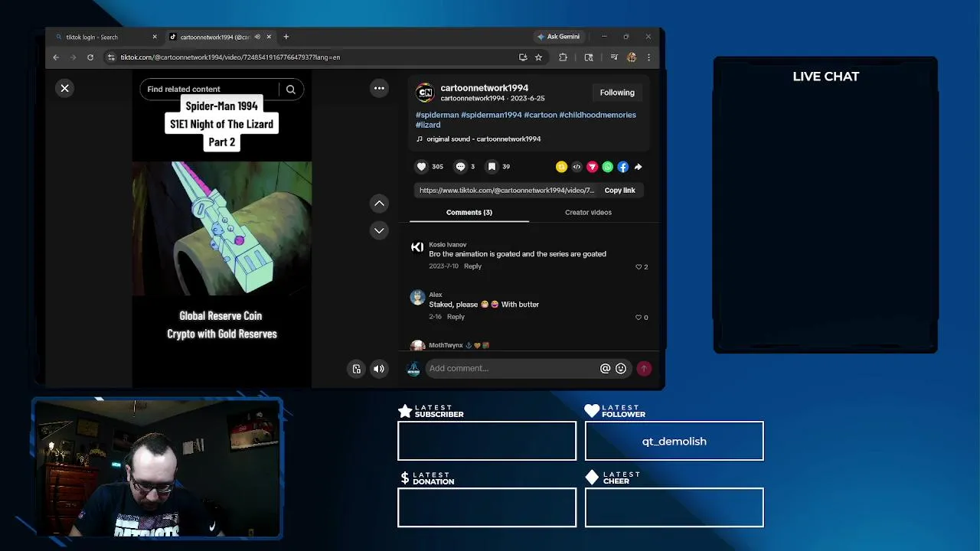Click the browser Reload button
Image resolution: width=980 pixels, height=551 pixels.
90,57
